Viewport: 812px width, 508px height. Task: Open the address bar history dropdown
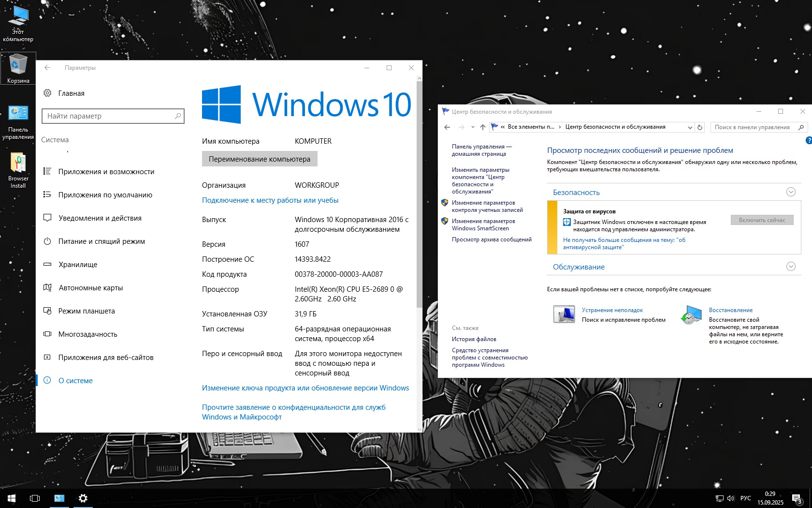click(690, 127)
